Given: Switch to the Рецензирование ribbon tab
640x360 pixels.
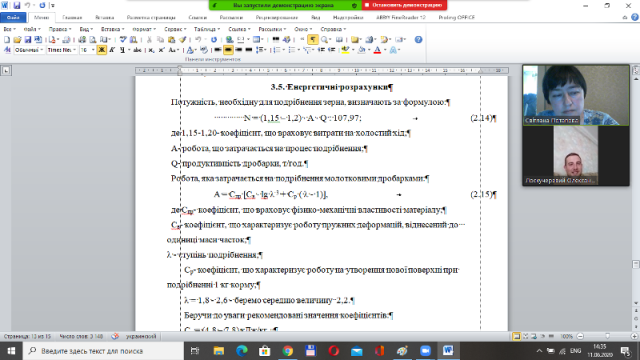Looking at the screenshot, I should coord(277,18).
